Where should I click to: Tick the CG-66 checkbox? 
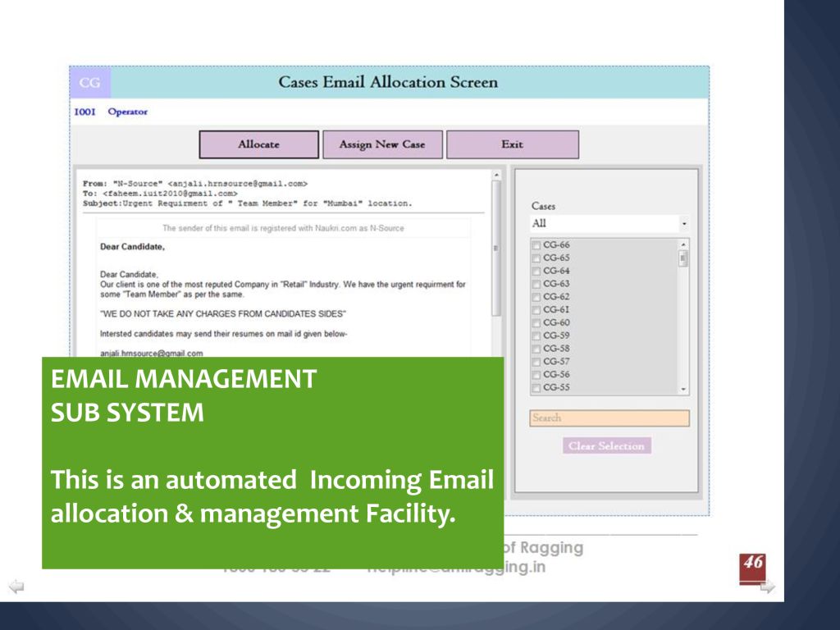pos(536,245)
